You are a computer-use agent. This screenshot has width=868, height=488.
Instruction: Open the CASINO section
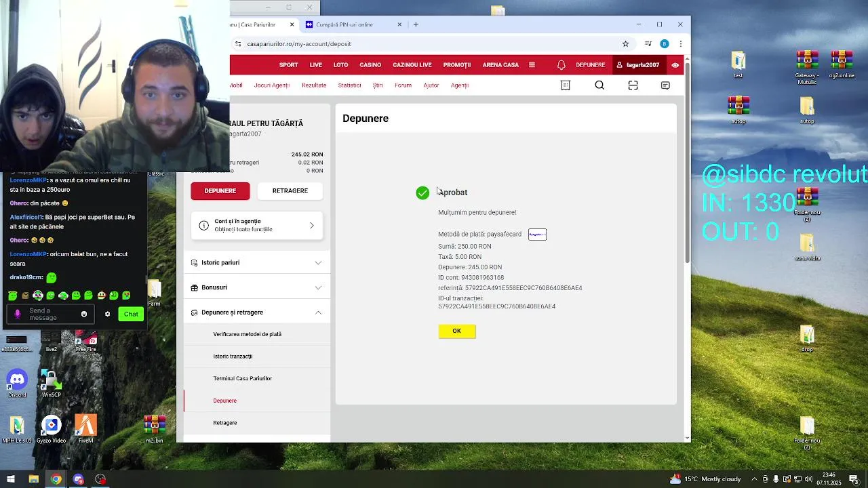point(370,65)
